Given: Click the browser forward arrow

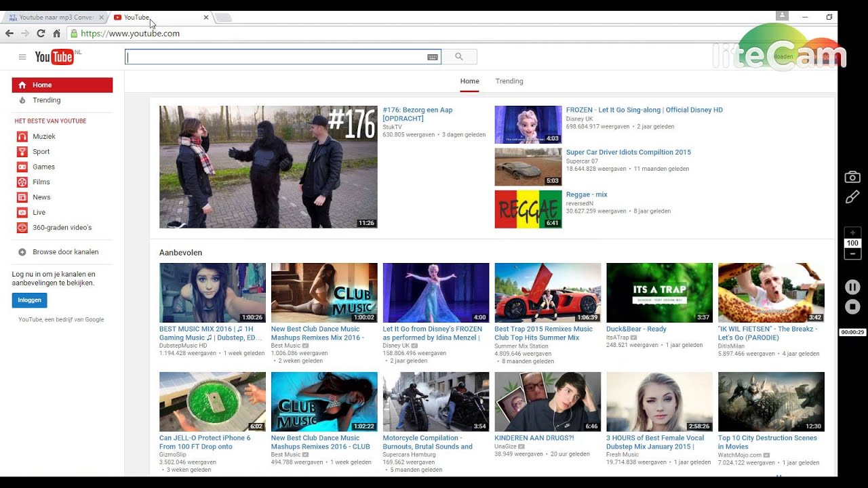Looking at the screenshot, I should [25, 33].
